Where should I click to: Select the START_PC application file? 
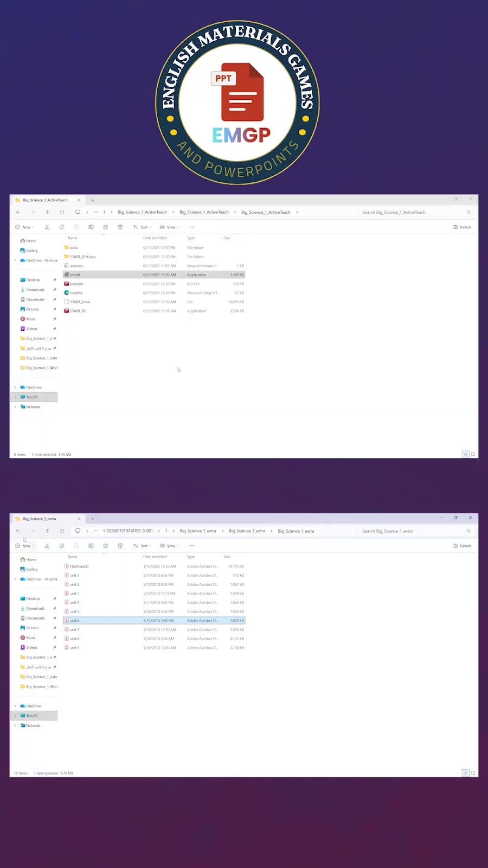[154, 311]
